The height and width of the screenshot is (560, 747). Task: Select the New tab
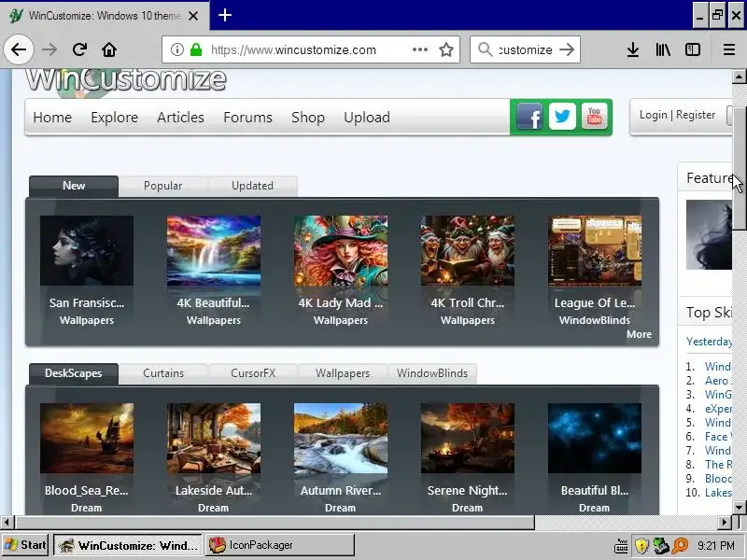click(74, 186)
